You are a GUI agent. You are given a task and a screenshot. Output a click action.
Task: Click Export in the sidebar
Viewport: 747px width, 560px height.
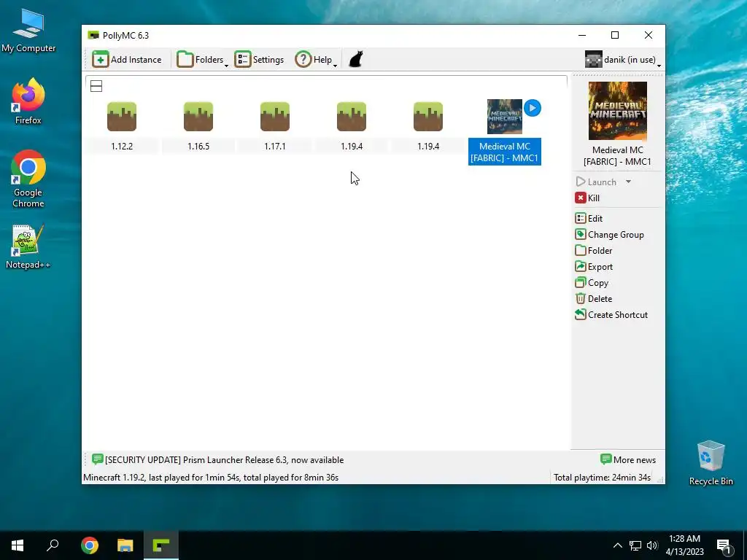point(594,267)
